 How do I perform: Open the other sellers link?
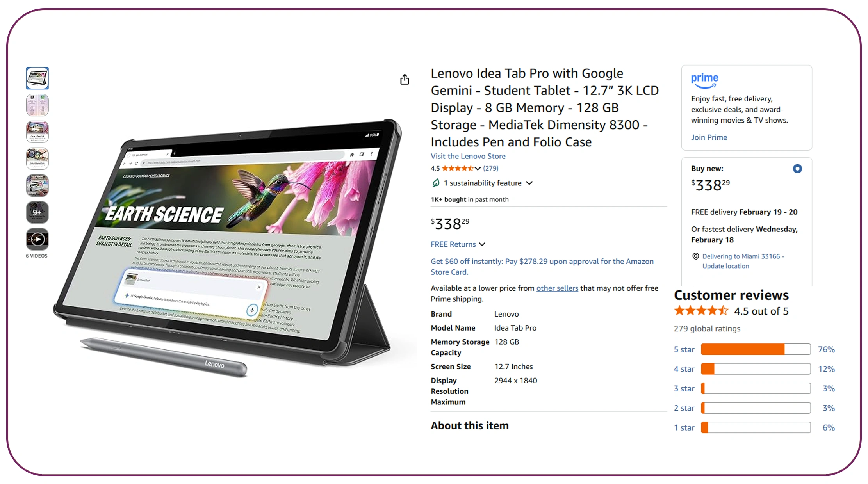(557, 288)
